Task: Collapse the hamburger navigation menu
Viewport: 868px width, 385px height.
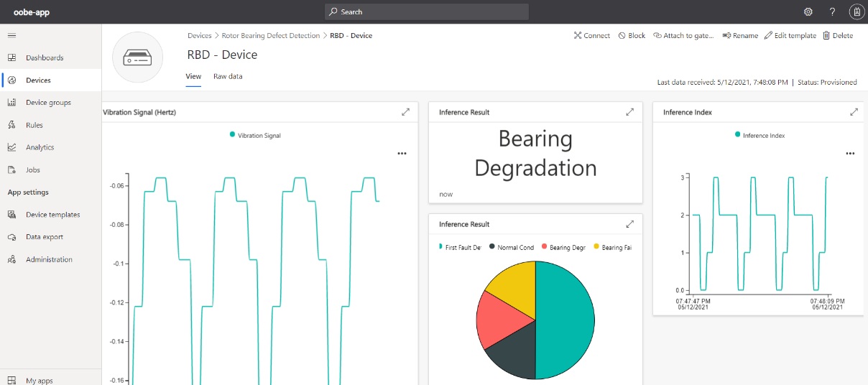Action: [11, 35]
